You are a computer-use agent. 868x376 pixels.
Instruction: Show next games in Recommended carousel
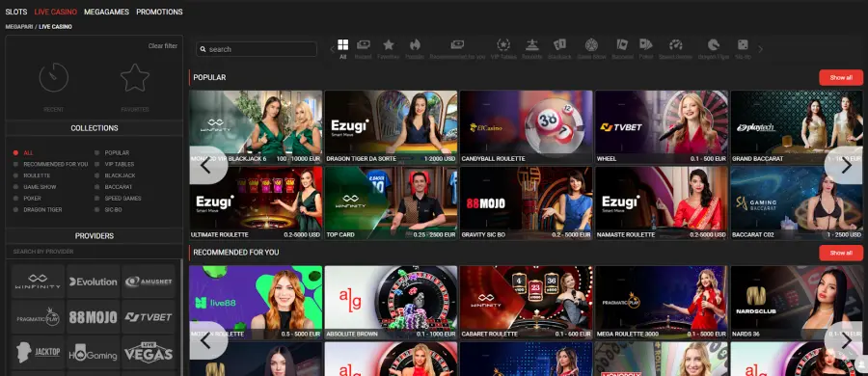point(844,340)
